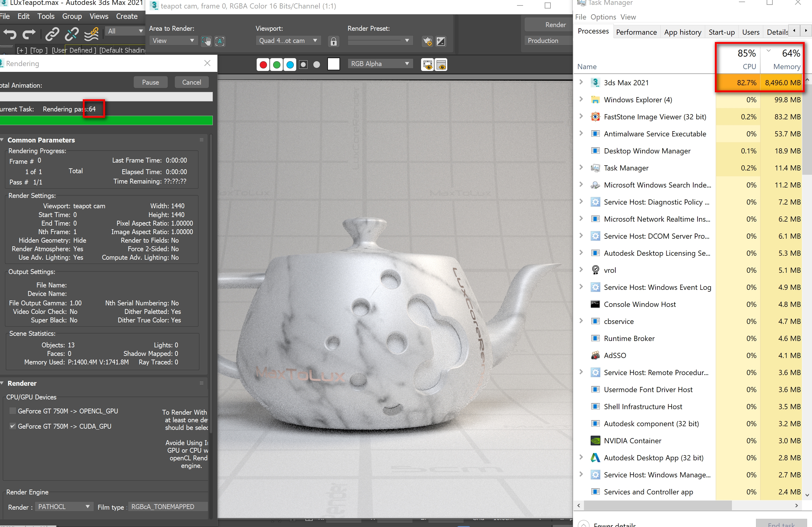
Task: Click the white color swatch
Action: click(333, 64)
